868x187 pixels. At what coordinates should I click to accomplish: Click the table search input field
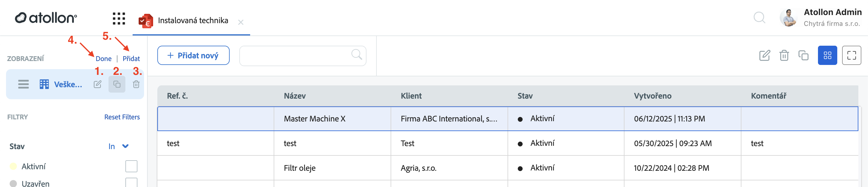pyautogui.click(x=295, y=56)
